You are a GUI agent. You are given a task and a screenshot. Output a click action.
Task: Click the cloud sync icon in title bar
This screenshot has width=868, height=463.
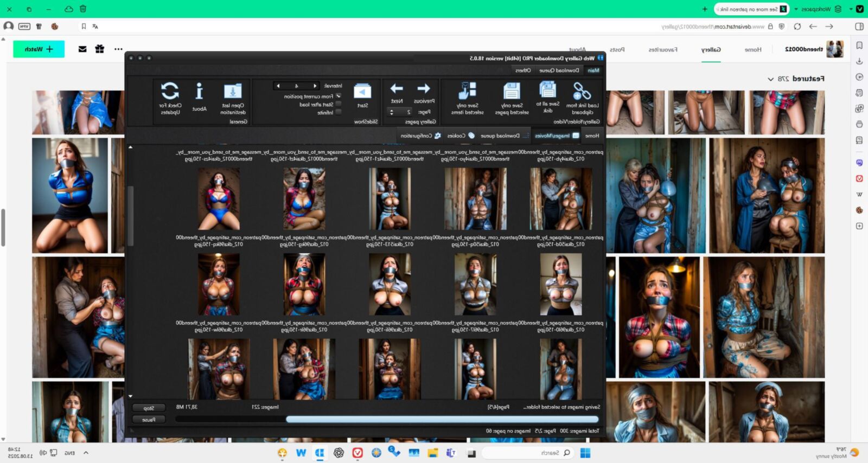pyautogui.click(x=68, y=9)
